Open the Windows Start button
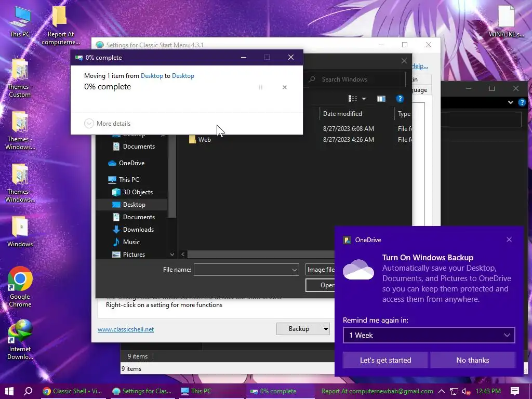 [9, 391]
